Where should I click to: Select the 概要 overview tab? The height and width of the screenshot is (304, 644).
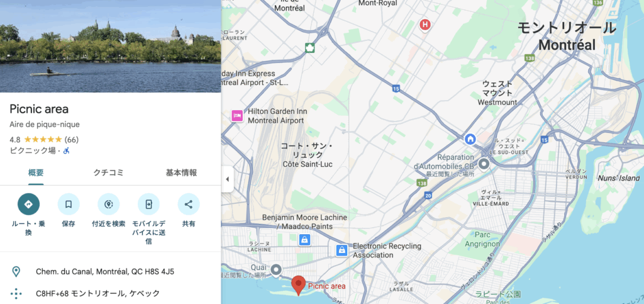pyautogui.click(x=36, y=172)
